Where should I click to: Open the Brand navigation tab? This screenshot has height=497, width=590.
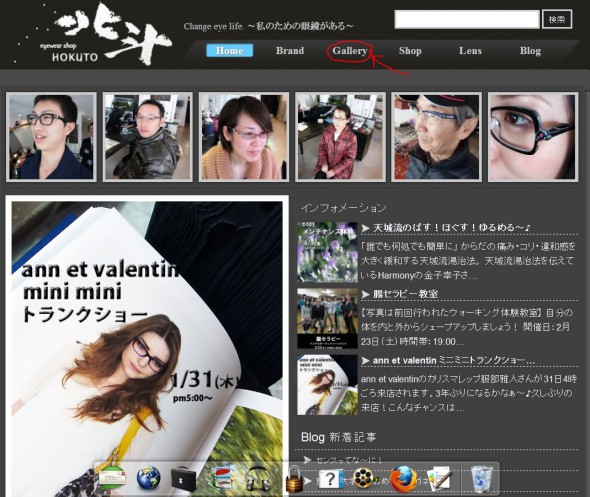pyautogui.click(x=290, y=51)
